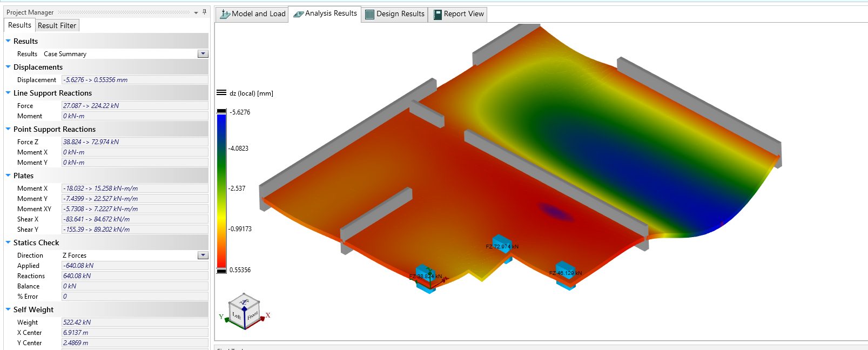This screenshot has width=868, height=350.
Task: Click the Applied force value -640.08 kN
Action: 135,266
